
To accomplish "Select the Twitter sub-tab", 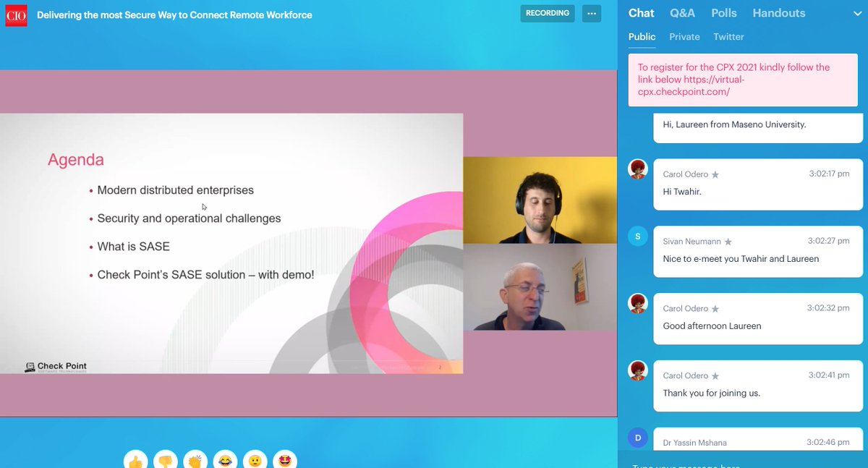I will point(728,37).
